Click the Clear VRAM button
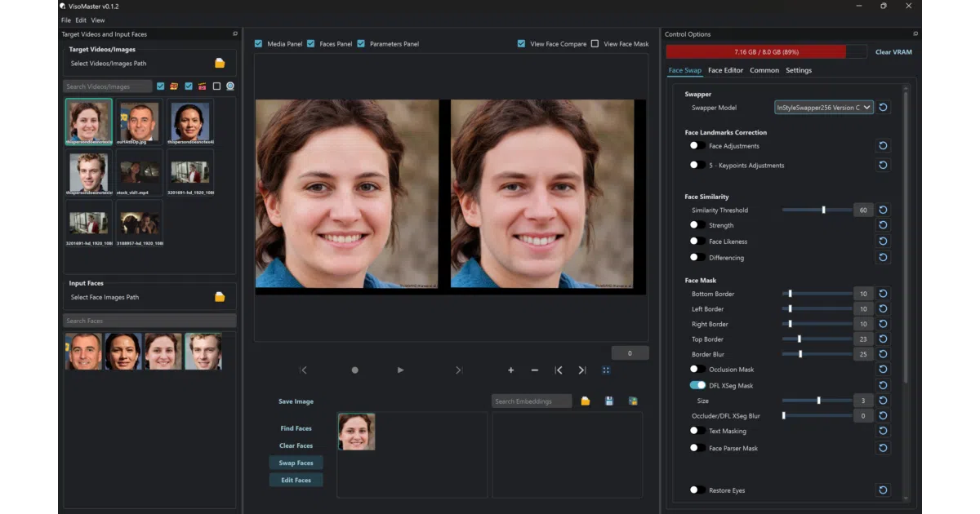The height and width of the screenshot is (514, 980). [893, 51]
